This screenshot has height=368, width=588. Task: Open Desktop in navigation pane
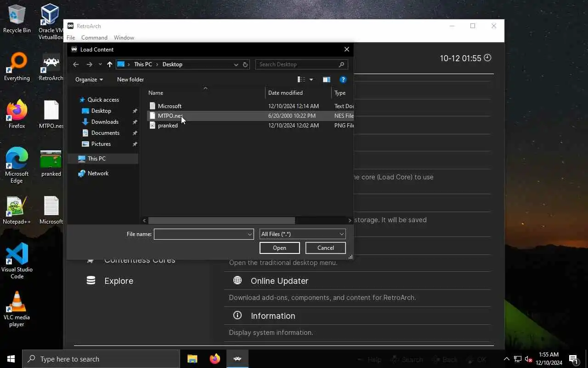point(101,111)
